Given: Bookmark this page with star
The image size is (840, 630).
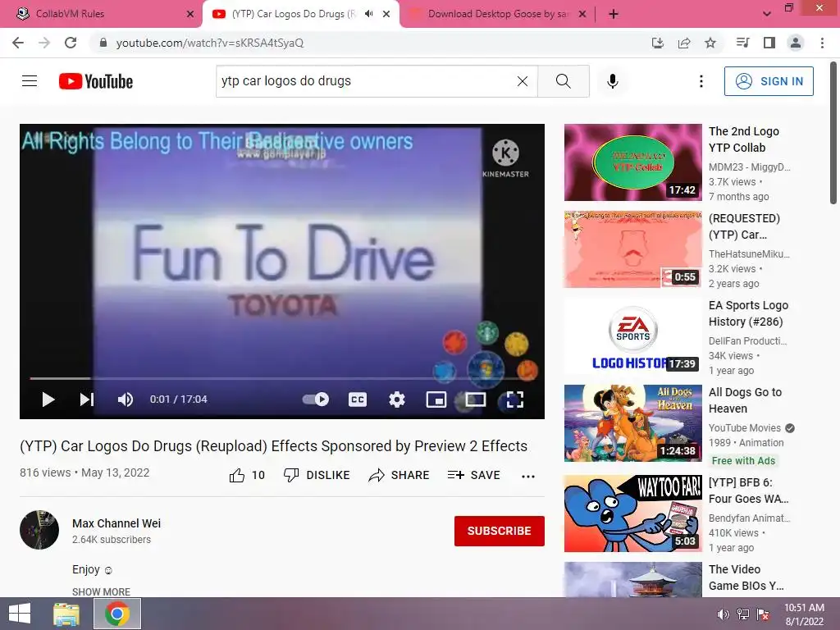Looking at the screenshot, I should click(710, 43).
